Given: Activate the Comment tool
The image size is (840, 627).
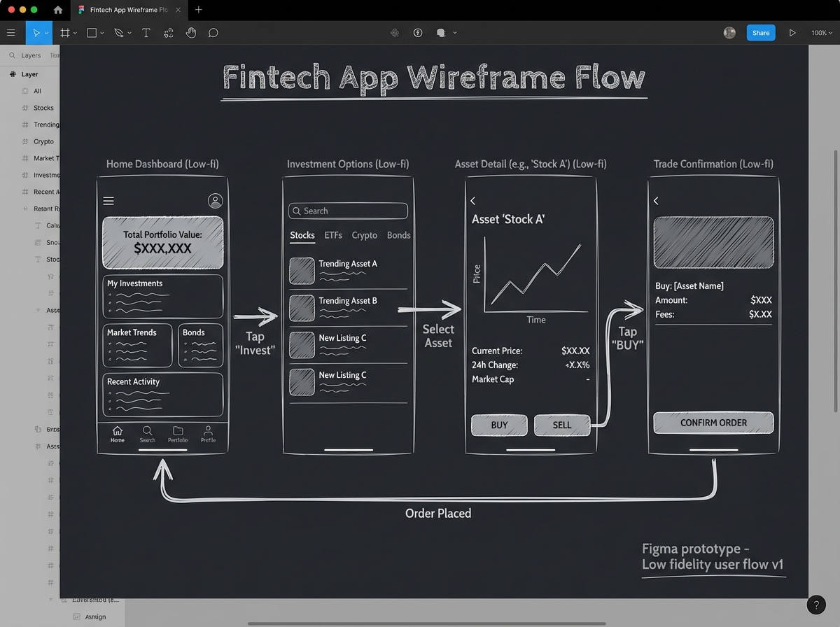Looking at the screenshot, I should [213, 32].
